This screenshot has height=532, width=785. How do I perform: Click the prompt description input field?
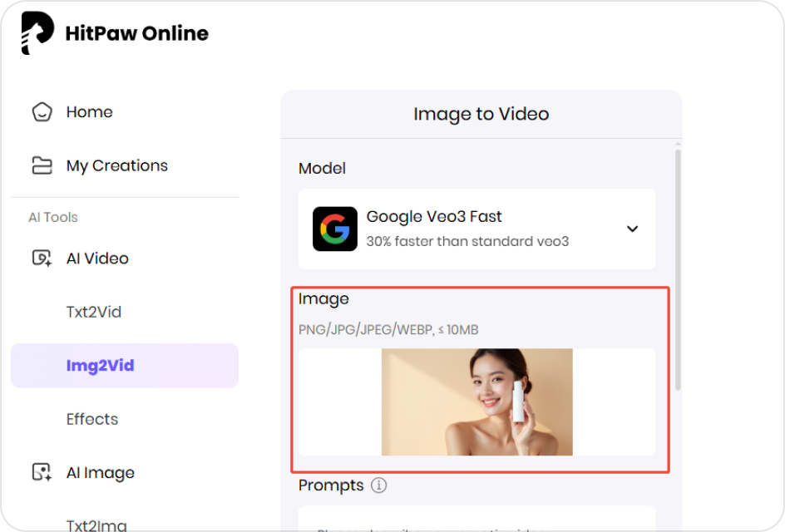click(x=479, y=522)
